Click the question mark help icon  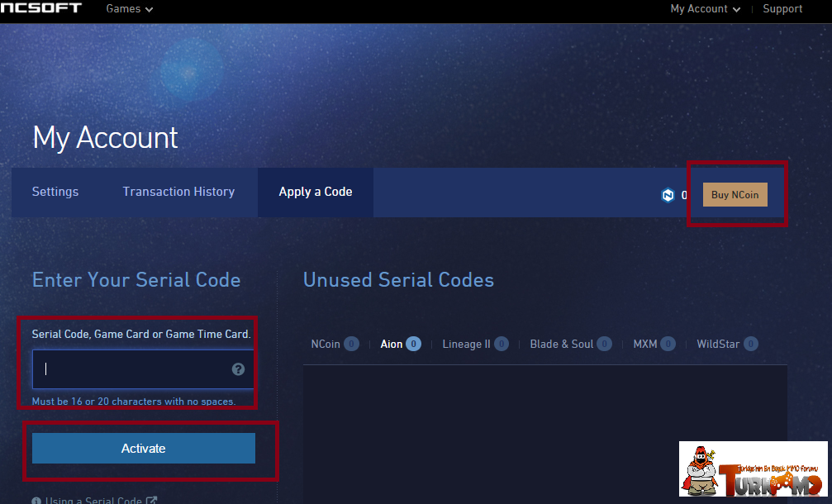pos(238,369)
